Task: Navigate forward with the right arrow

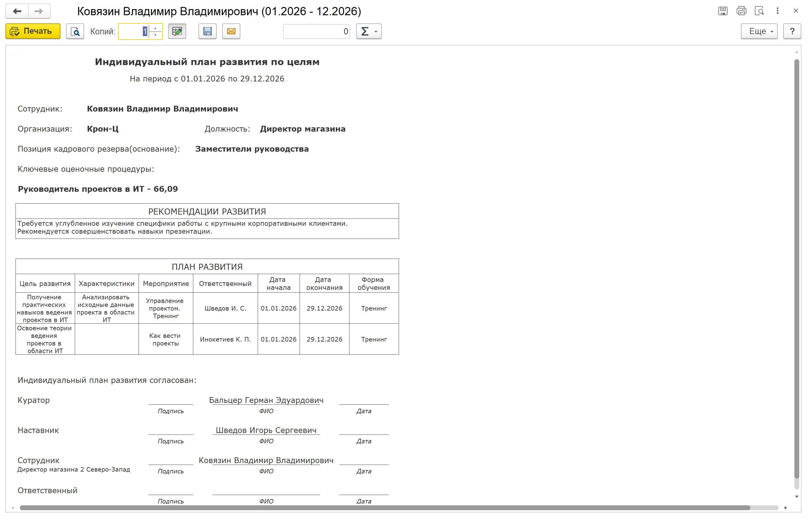Action: coord(39,11)
